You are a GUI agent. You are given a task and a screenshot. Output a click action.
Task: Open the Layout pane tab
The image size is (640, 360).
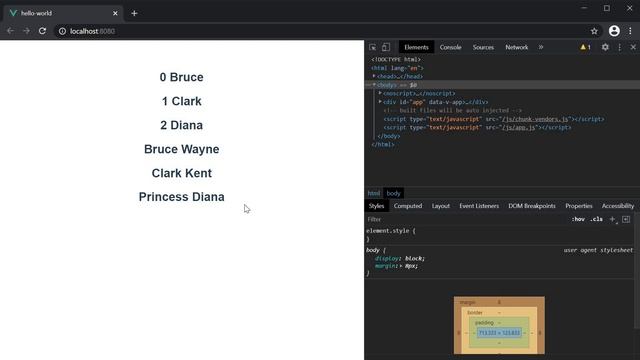tap(441, 206)
